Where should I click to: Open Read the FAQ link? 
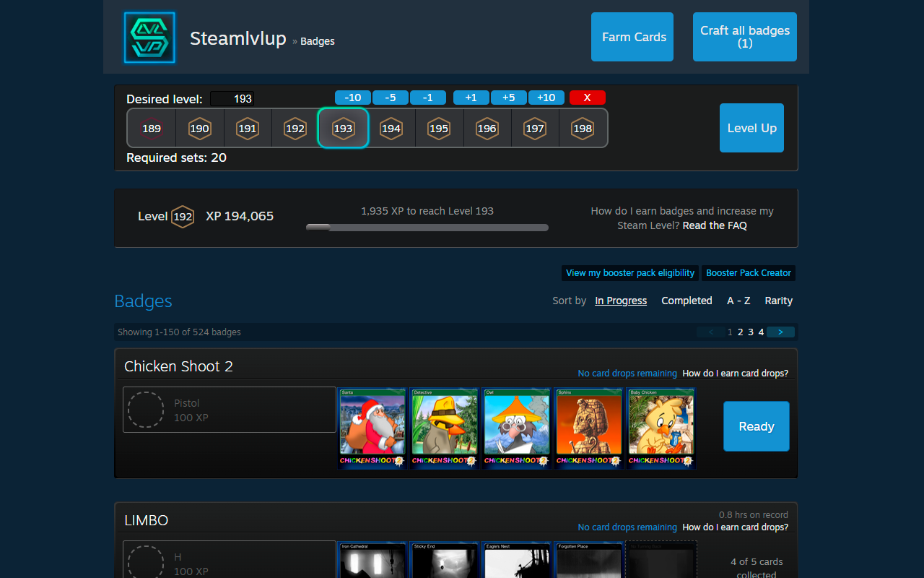pyautogui.click(x=715, y=225)
